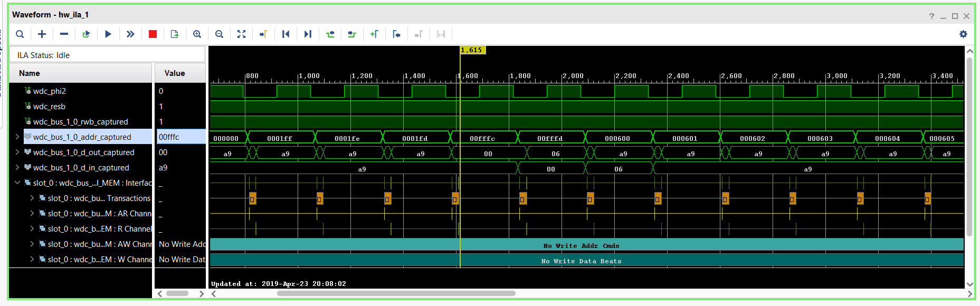Click the Zoom In icon
Image resolution: width=980 pixels, height=306 pixels.
click(197, 34)
